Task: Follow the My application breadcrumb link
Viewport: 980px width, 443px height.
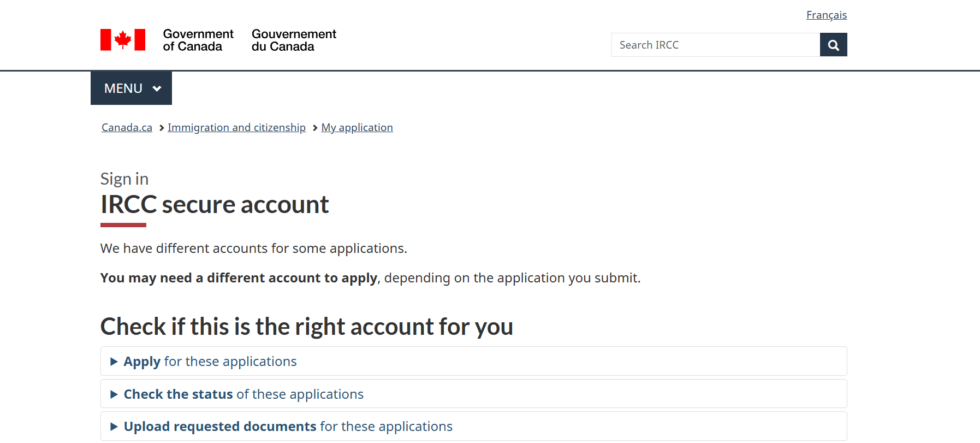Action: pos(357,128)
